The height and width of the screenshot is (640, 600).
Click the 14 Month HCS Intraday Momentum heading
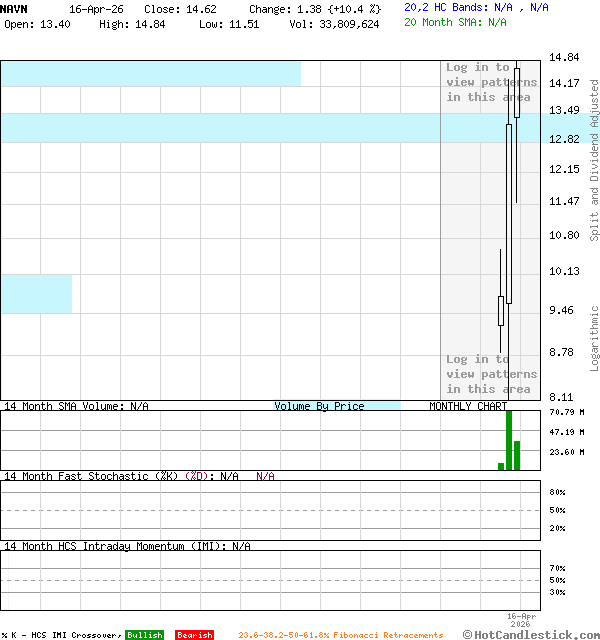click(x=126, y=546)
